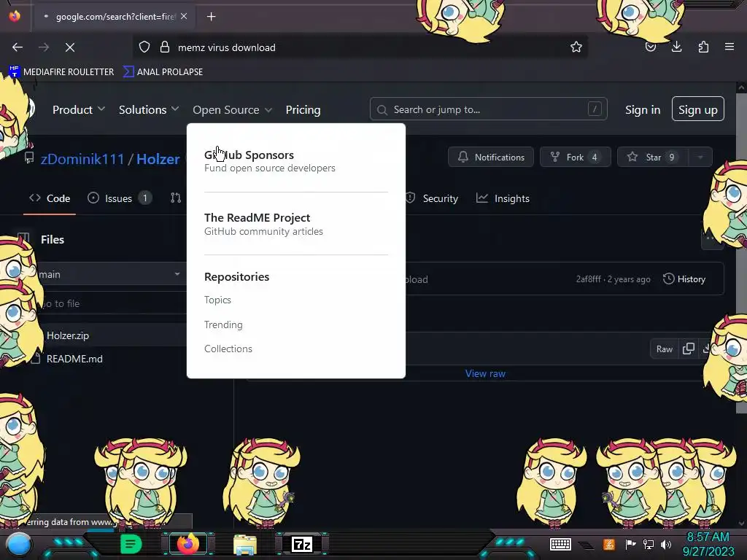Open MEDIAFIRE ROULETTER bookmark
747x560 pixels.
click(61, 72)
